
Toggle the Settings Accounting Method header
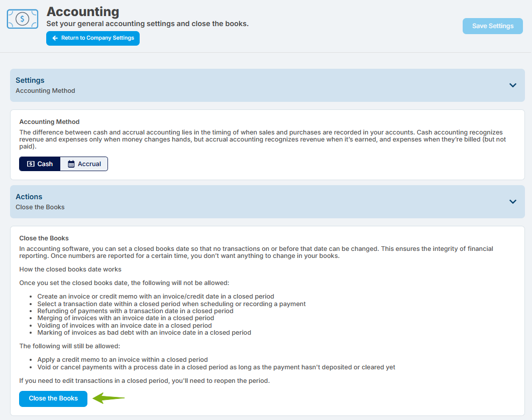tap(267, 85)
